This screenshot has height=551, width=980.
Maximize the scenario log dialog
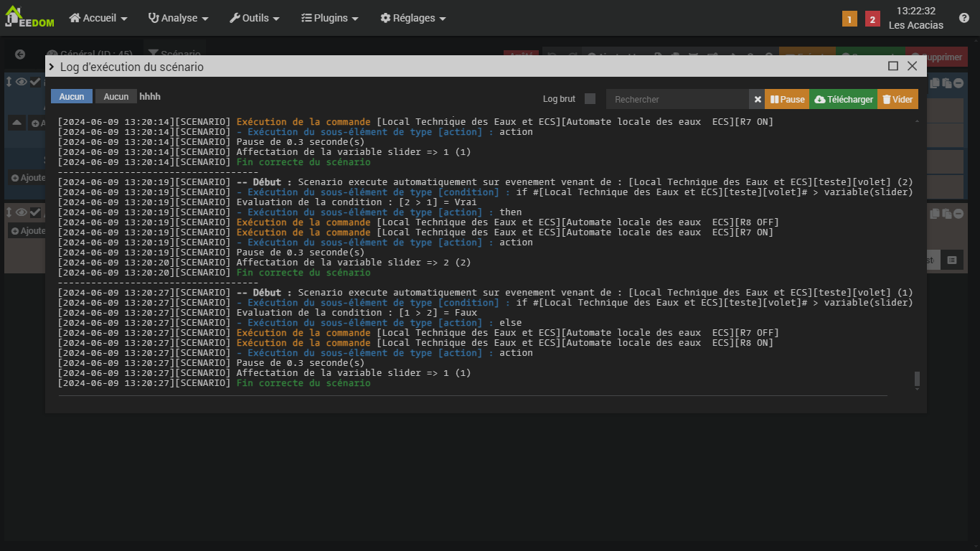(x=893, y=66)
